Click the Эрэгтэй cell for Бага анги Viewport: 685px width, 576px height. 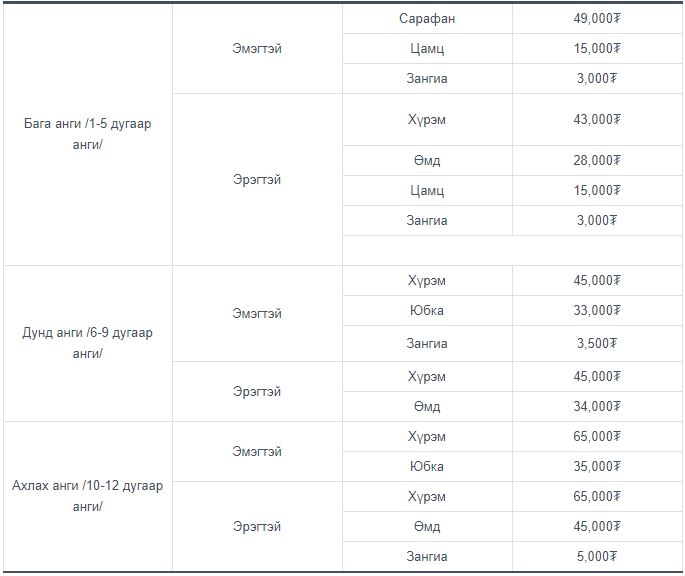257,180
